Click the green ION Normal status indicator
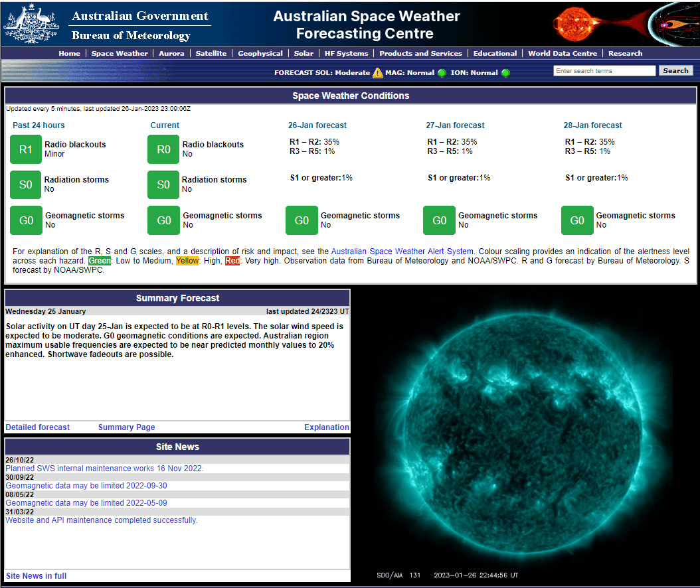Screen dimensions: 700x588 pos(505,73)
